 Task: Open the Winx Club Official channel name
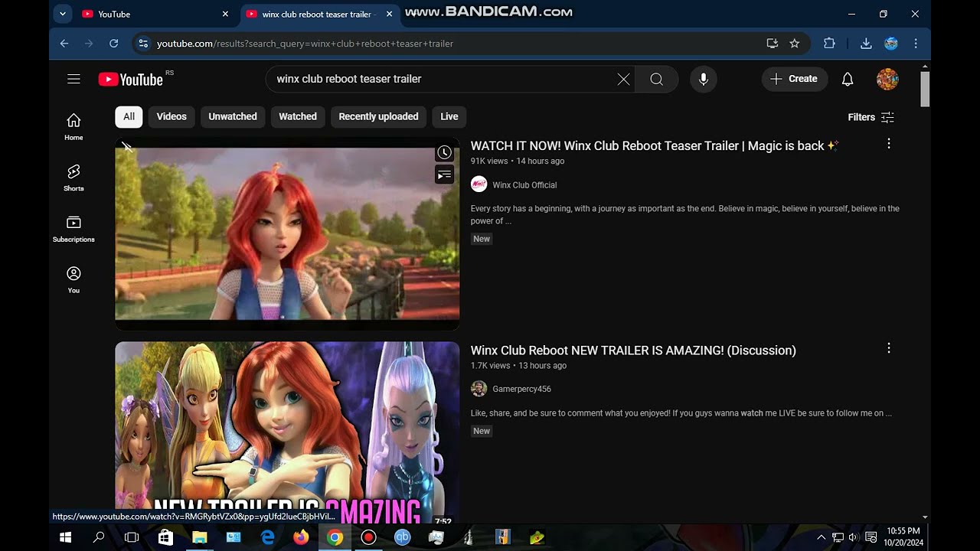tap(524, 185)
